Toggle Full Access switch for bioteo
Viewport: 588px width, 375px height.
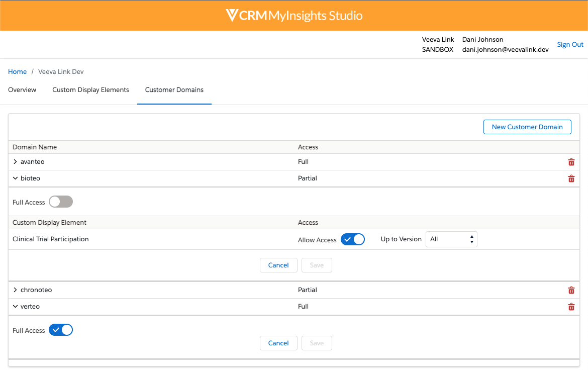click(x=61, y=202)
